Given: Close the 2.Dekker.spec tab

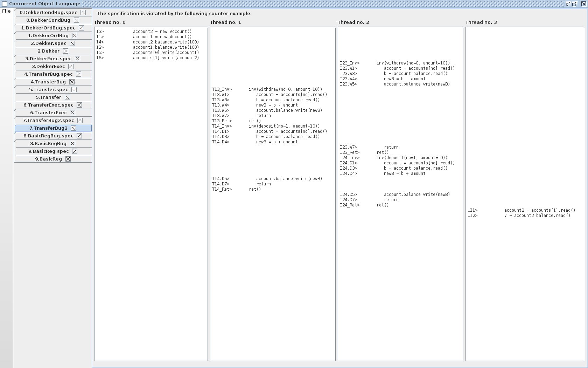Looking at the screenshot, I should coord(72,43).
